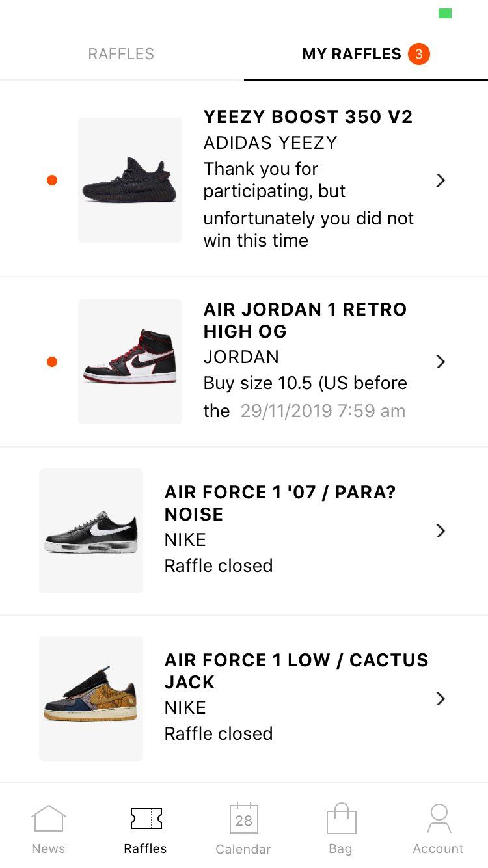Open the Account profile icon

[439, 818]
